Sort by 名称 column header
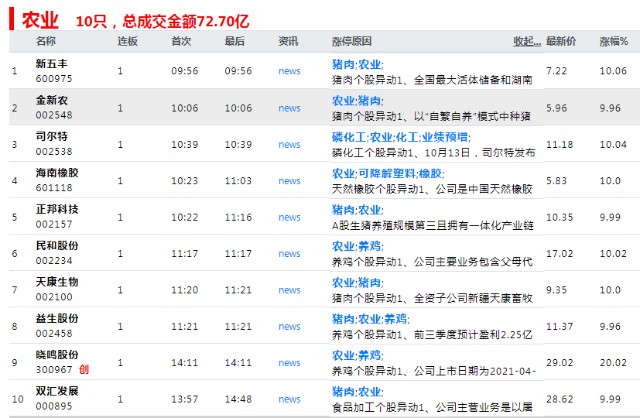Viewport: 640px width, 418px height. (x=46, y=41)
